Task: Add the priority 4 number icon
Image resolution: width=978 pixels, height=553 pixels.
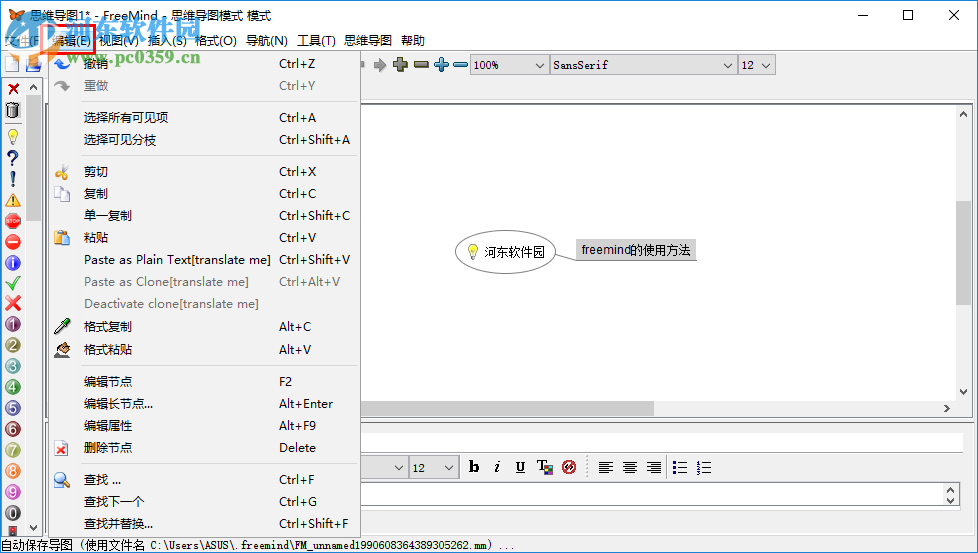Action: point(13,387)
